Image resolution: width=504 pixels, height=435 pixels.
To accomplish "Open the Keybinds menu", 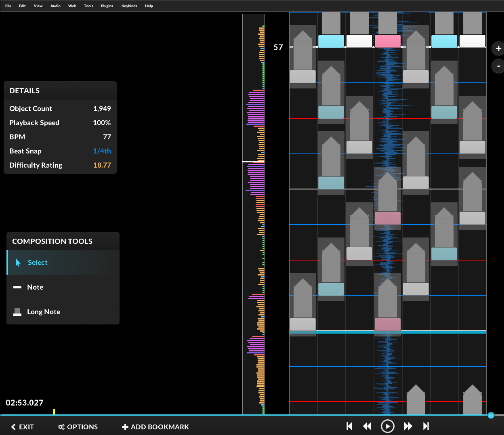I will (129, 6).
